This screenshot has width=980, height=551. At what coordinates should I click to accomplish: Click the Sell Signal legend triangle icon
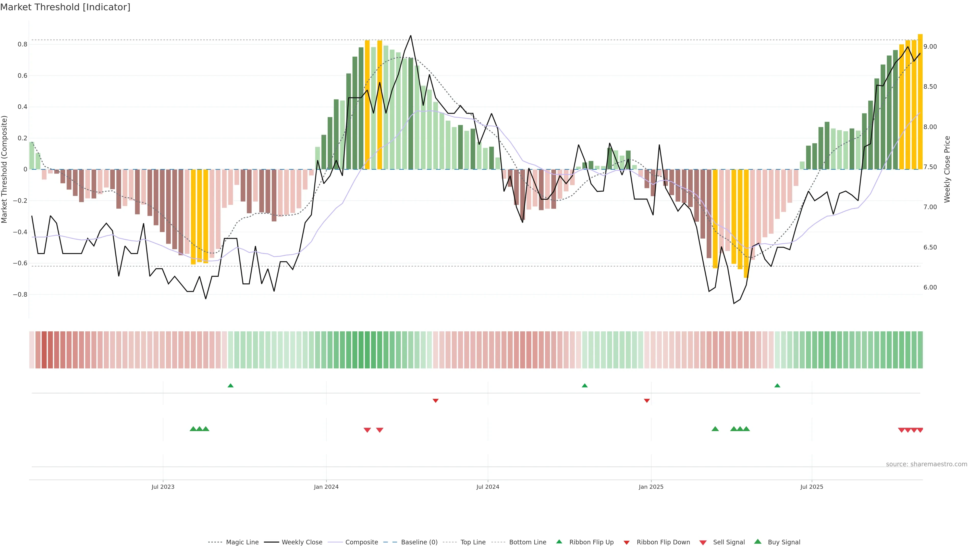(703, 543)
